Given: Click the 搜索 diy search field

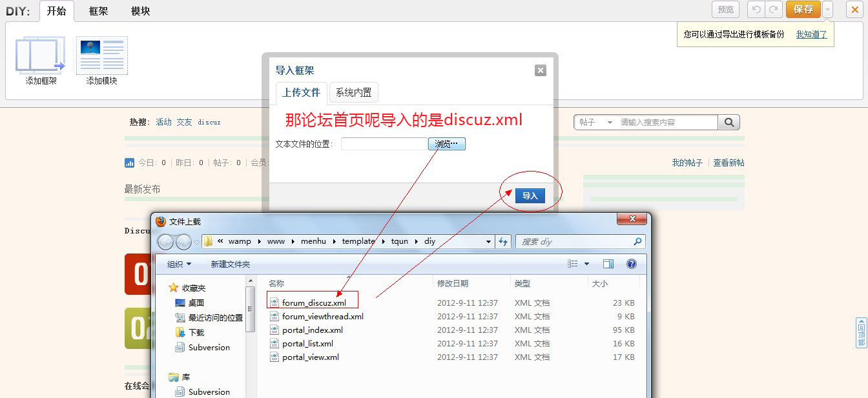Looking at the screenshot, I should point(580,242).
